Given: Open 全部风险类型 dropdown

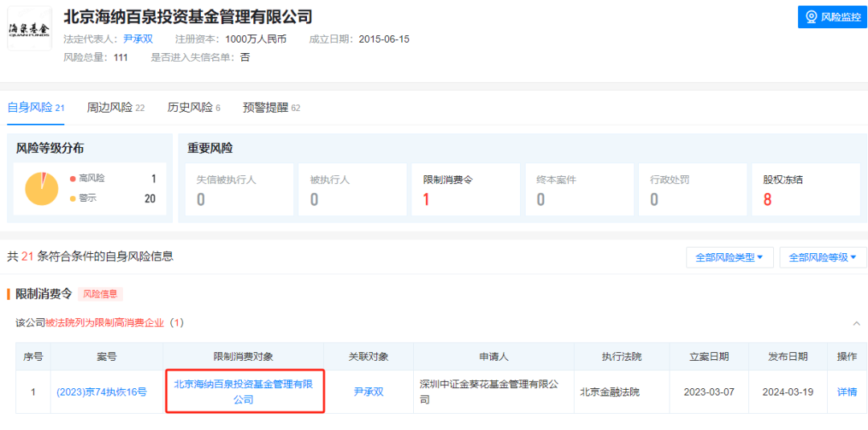Looking at the screenshot, I should coord(730,257).
